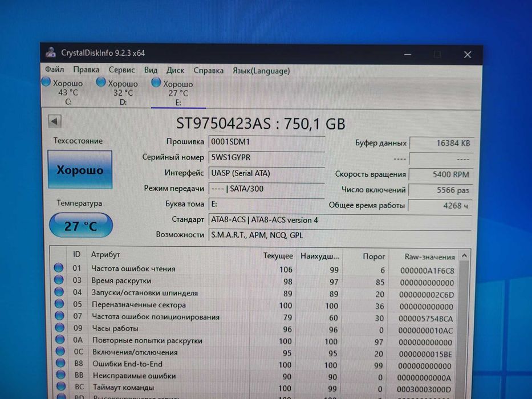532x399 pixels.
Task: Click the Наихудш... column header
Action: 319,256
